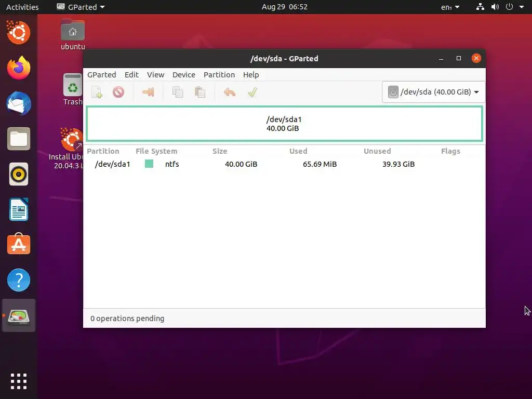Expand the system menu arrow
Screen dimensions: 532x399
click(522, 7)
